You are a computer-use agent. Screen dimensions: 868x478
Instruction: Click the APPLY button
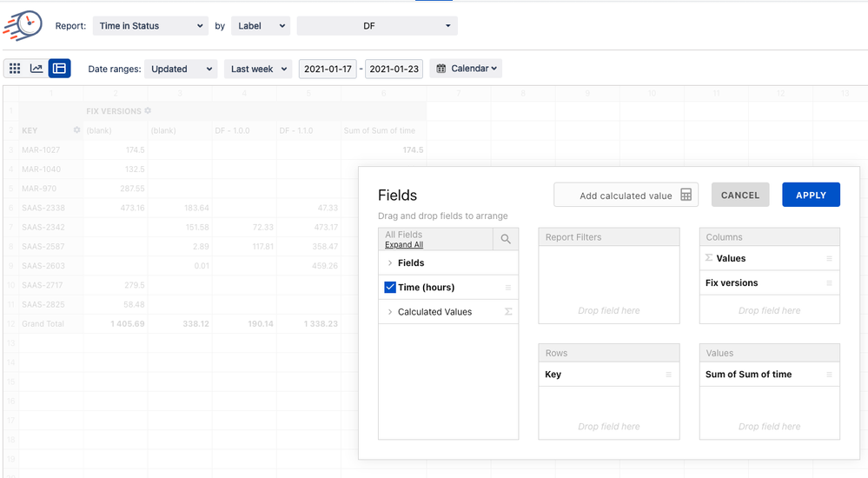pyautogui.click(x=811, y=195)
